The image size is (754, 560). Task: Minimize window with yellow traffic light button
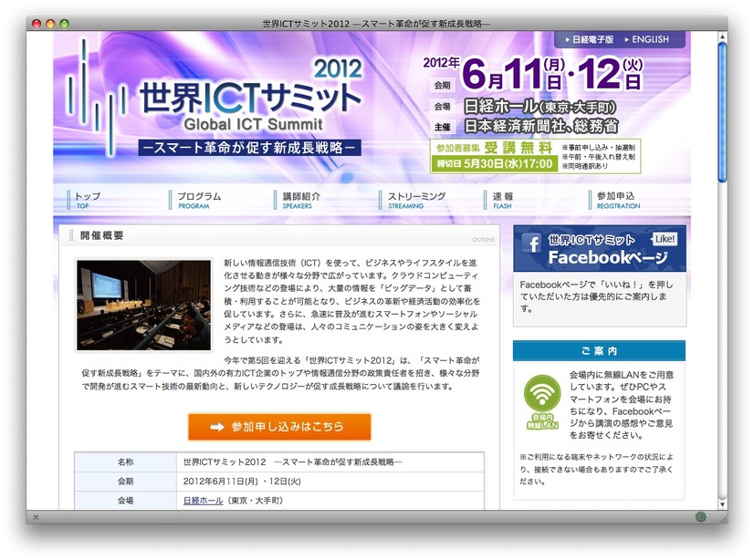(x=50, y=23)
